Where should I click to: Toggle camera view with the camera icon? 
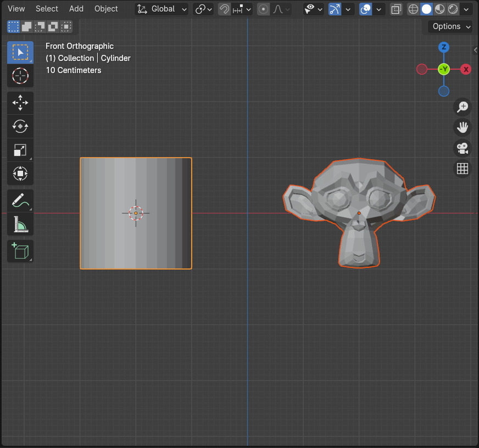point(462,148)
